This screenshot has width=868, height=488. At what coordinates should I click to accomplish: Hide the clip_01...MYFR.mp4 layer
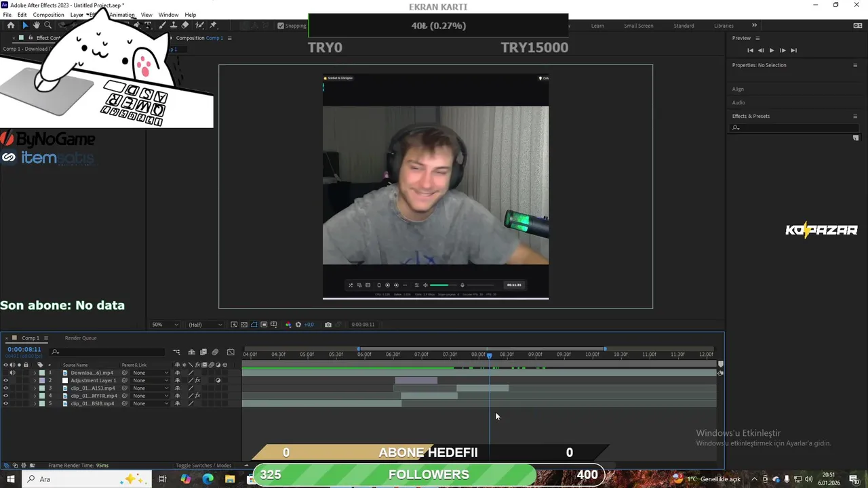(5, 396)
